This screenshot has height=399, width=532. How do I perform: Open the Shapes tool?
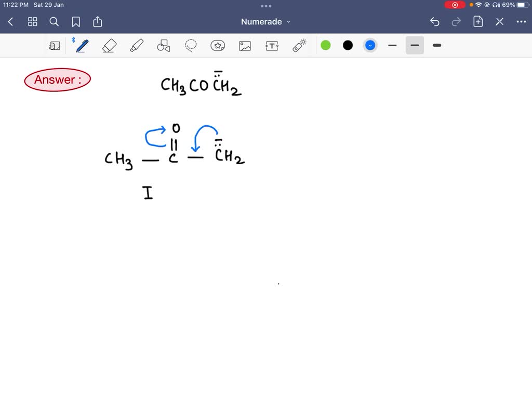pyautogui.click(x=164, y=45)
